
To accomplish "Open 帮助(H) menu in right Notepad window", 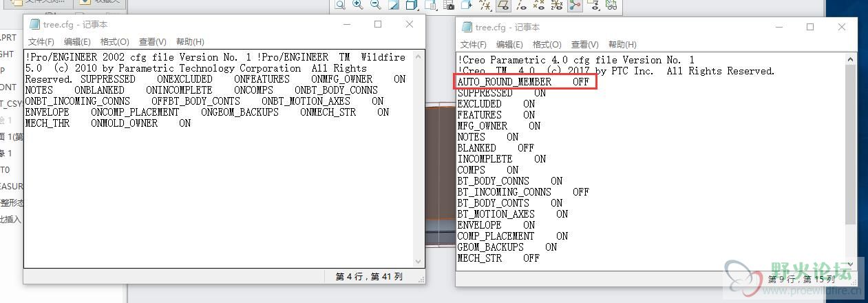I will [x=622, y=45].
